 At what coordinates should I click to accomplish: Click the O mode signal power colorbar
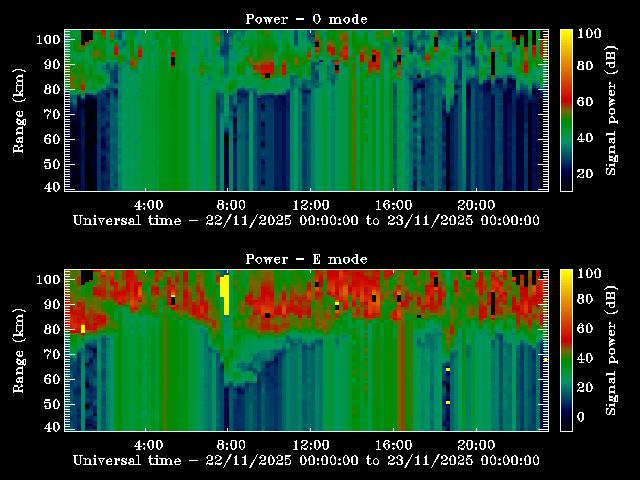click(x=566, y=110)
